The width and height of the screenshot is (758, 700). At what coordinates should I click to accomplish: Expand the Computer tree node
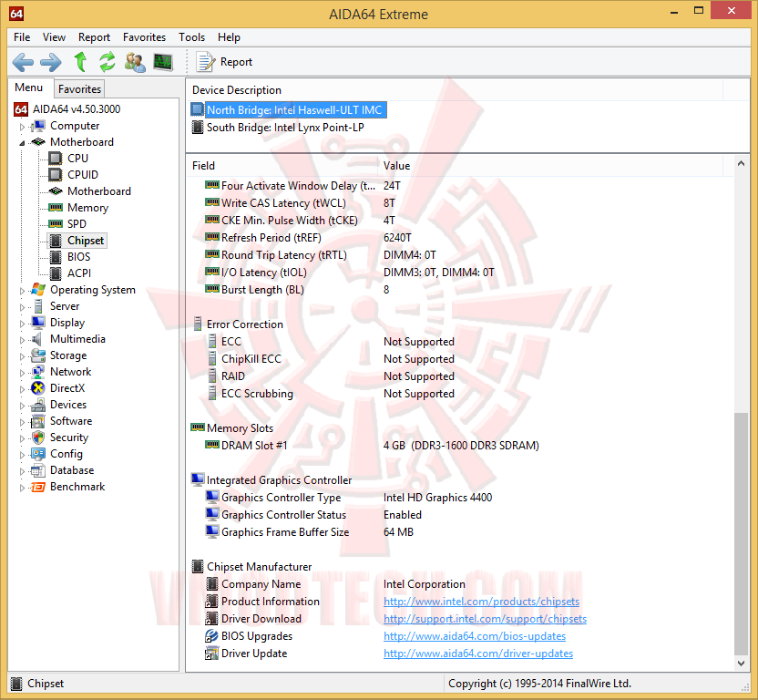click(22, 127)
